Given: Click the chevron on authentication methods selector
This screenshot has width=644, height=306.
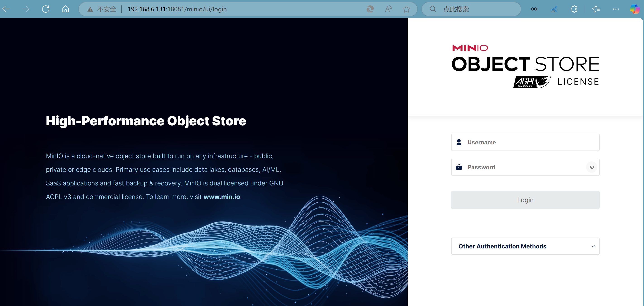Looking at the screenshot, I should 593,246.
